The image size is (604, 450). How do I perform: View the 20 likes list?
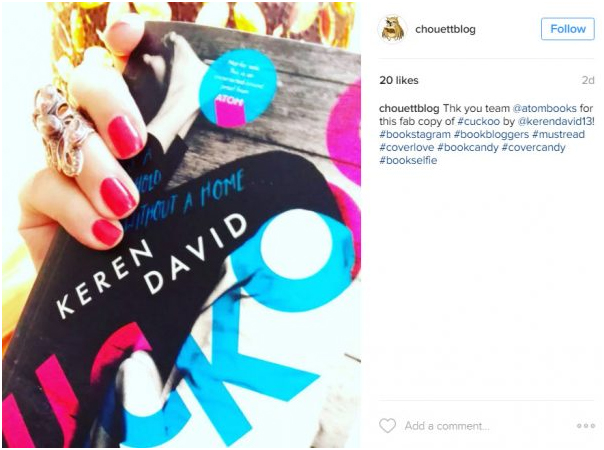click(399, 80)
